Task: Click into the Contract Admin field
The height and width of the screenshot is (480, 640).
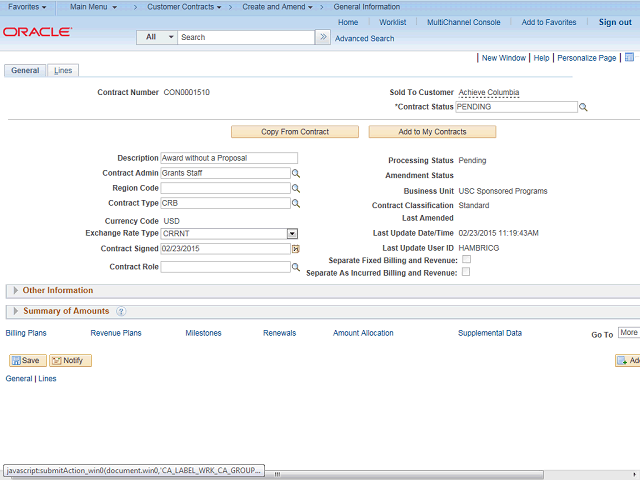Action: (x=225, y=173)
